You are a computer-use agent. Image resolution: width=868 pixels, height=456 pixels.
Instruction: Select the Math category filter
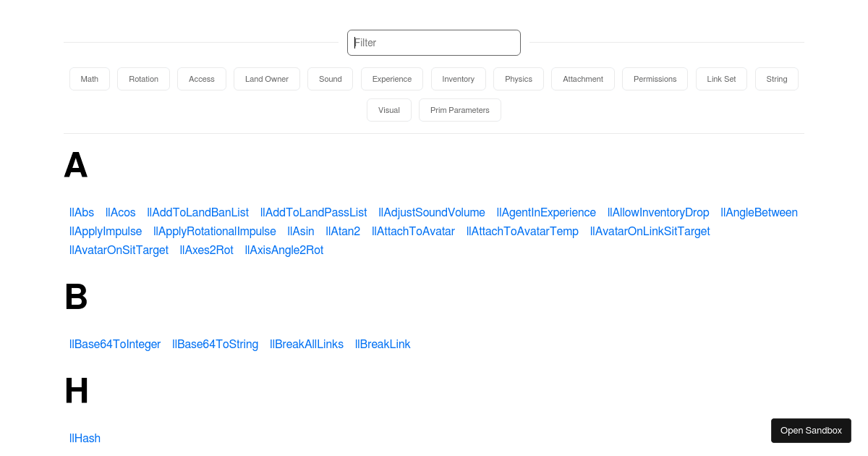point(89,79)
